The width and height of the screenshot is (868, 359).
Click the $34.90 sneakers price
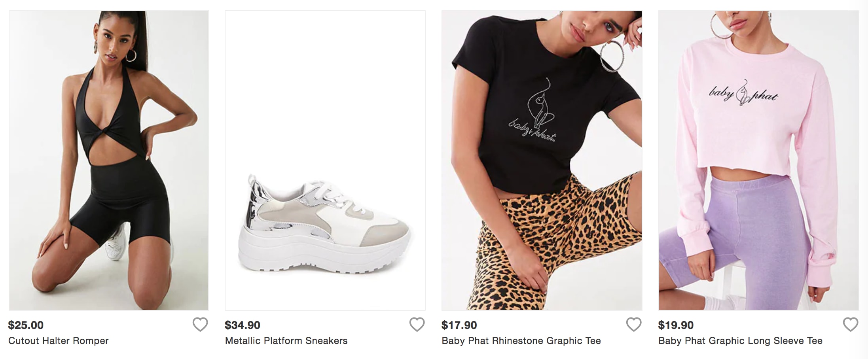pos(242,325)
